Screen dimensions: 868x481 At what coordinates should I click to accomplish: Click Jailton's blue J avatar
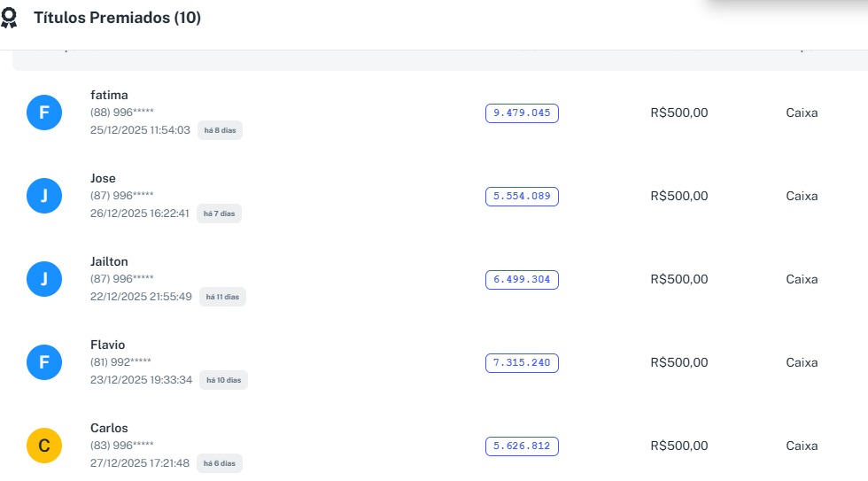44,279
